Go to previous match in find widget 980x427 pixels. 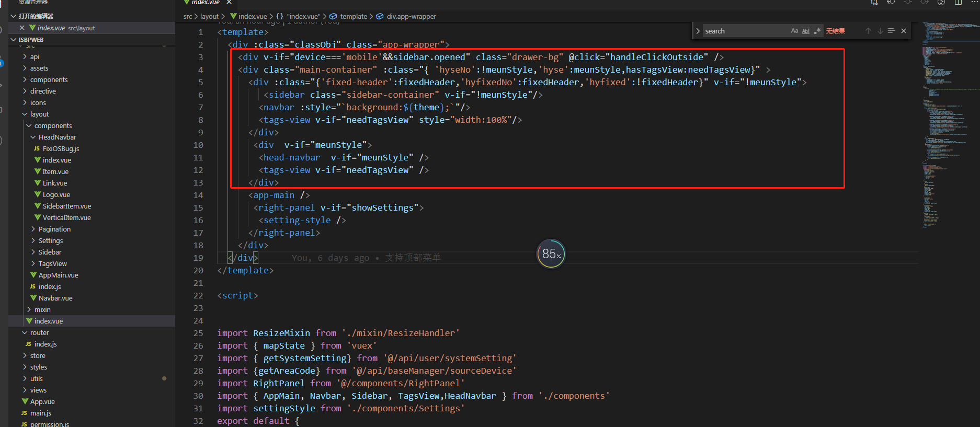(868, 31)
